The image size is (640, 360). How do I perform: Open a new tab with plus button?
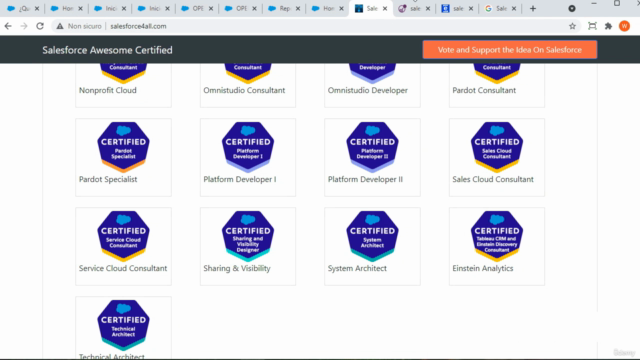pyautogui.click(x=533, y=9)
